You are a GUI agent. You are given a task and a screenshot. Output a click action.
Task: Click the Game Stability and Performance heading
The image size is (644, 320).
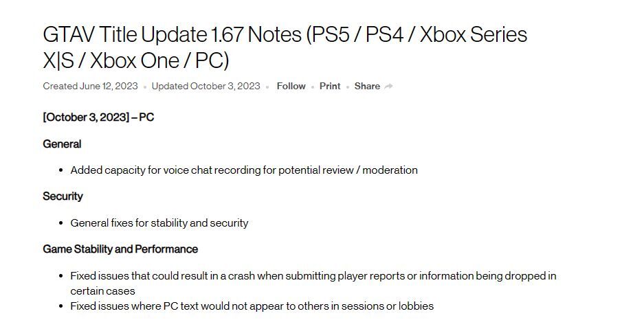(x=120, y=249)
